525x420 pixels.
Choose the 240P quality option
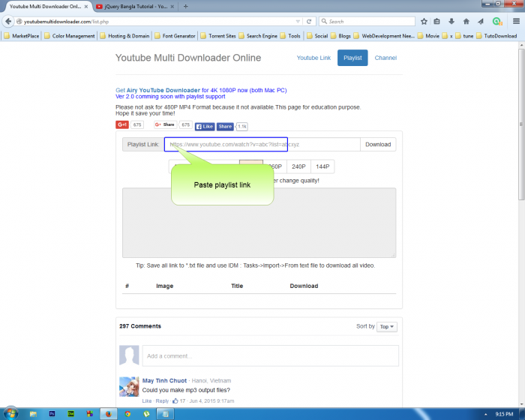point(298,166)
